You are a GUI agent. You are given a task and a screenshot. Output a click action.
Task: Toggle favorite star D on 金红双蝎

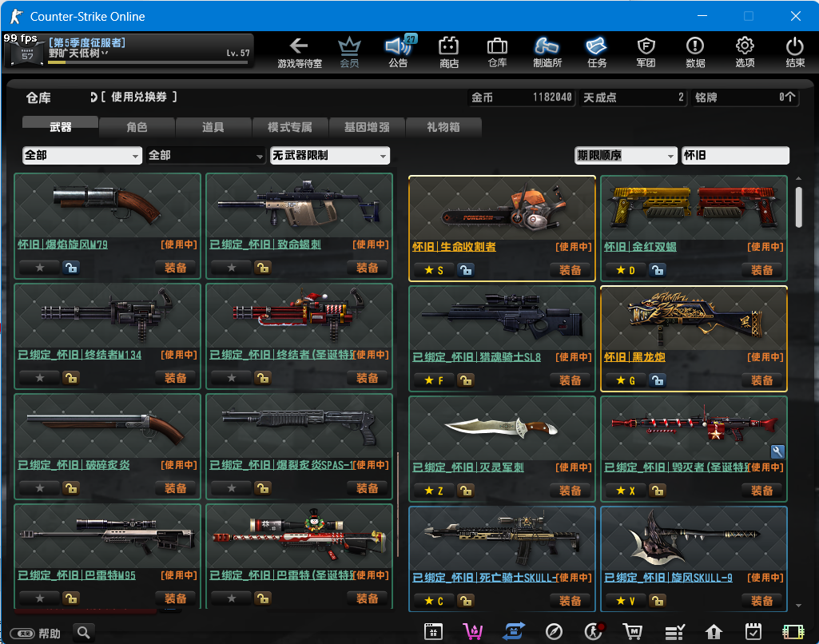[x=626, y=270]
